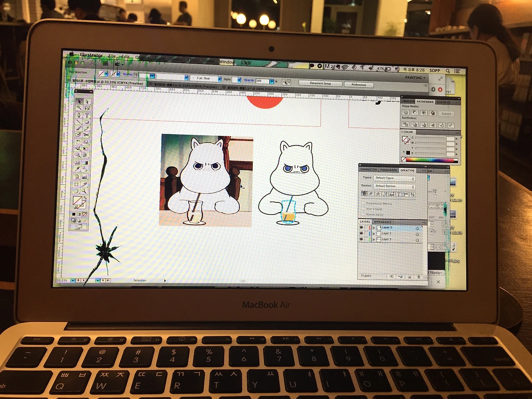
Task: Expand Layer 2 disclosure triangle
Action: pyautogui.click(x=374, y=228)
